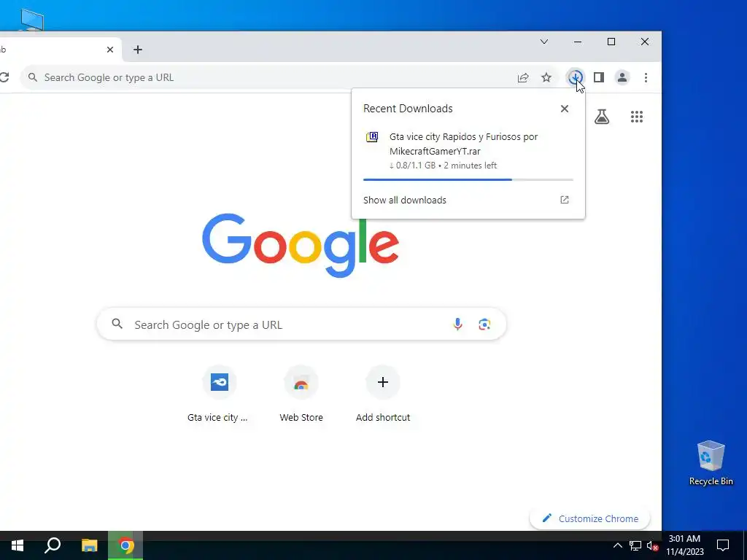Image resolution: width=747 pixels, height=560 pixels.
Task: Click Customize Chrome button
Action: click(589, 518)
